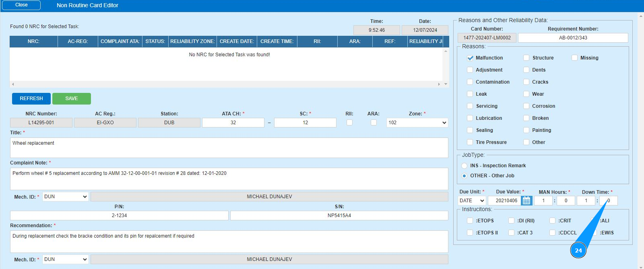
Task: Open the Mech. ID dropdown below Complaint Note
Action: pos(66,197)
